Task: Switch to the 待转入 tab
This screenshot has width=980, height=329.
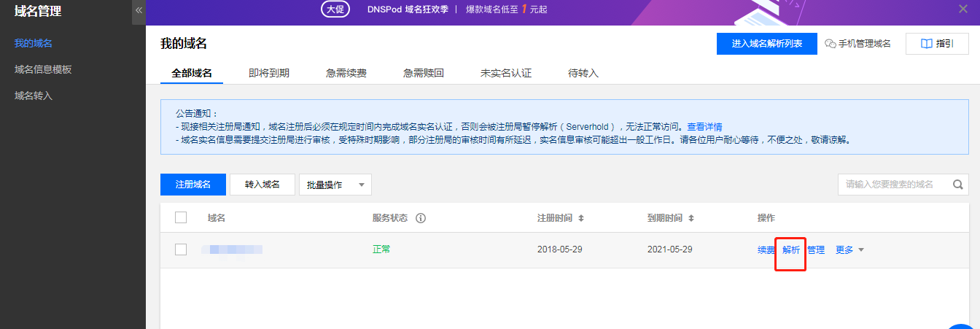Action: coord(583,73)
